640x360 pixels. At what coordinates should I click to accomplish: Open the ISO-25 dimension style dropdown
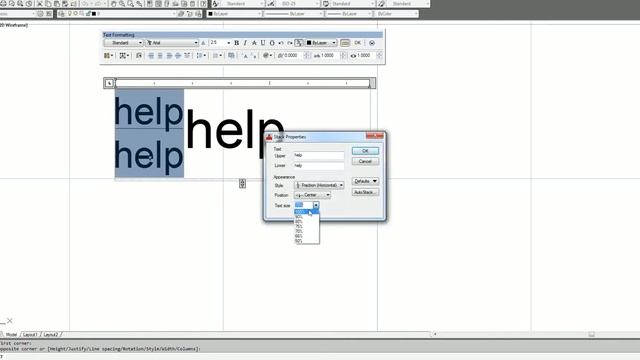(298, 4)
